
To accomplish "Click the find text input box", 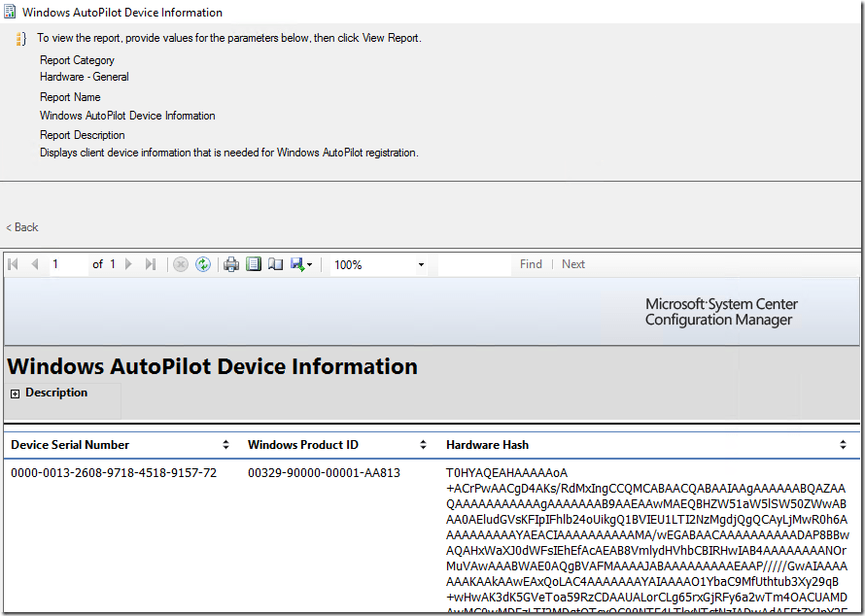I will click(x=476, y=264).
